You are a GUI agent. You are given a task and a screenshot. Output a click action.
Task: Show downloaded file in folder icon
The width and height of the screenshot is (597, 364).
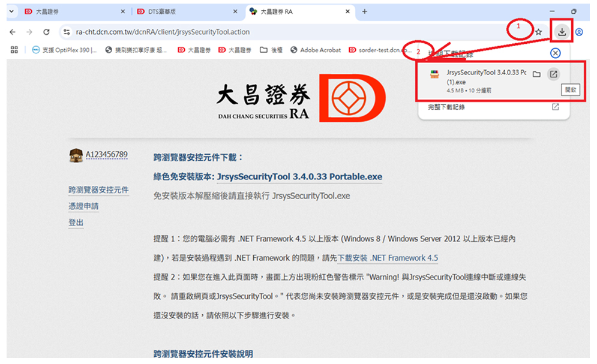pyautogui.click(x=537, y=74)
